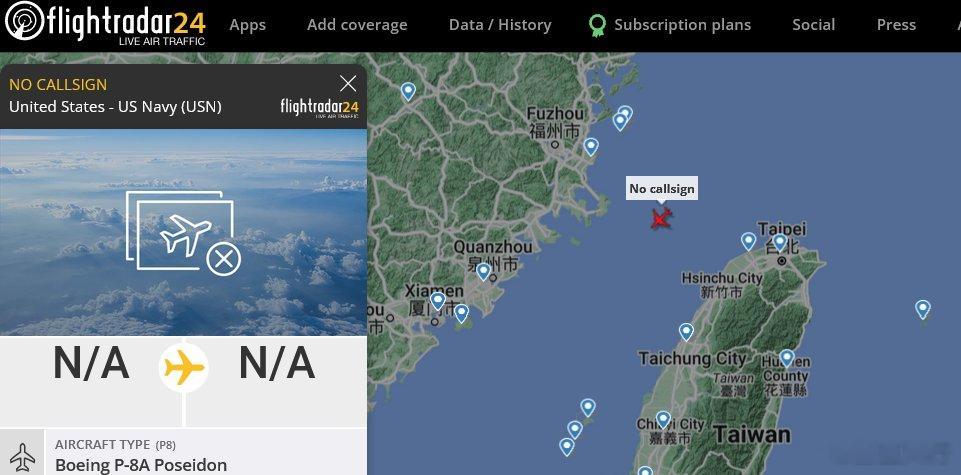Click the yellow airplane route icon
Image resolution: width=961 pixels, height=475 pixels.
click(183, 368)
